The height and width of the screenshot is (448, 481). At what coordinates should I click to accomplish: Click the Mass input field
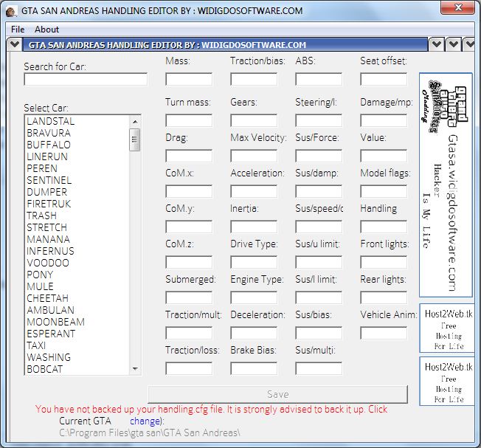click(x=189, y=79)
